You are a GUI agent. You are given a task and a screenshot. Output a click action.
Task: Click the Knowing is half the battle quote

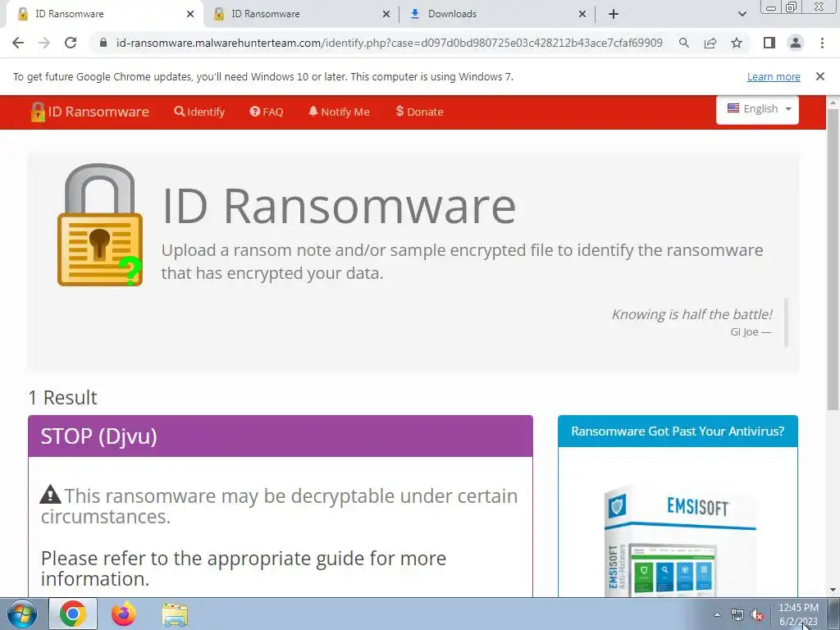coord(692,314)
